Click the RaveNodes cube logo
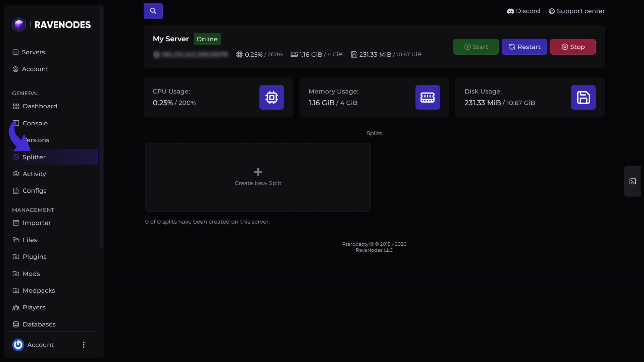 tap(19, 24)
